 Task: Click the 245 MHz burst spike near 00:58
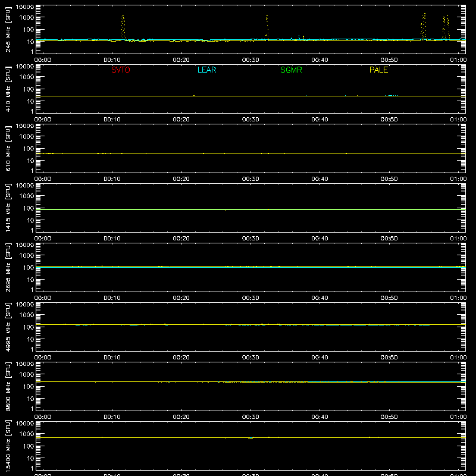point(446,27)
